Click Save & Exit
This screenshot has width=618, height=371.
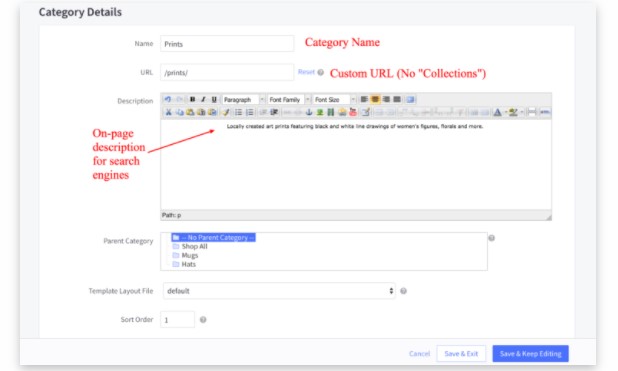(x=461, y=354)
